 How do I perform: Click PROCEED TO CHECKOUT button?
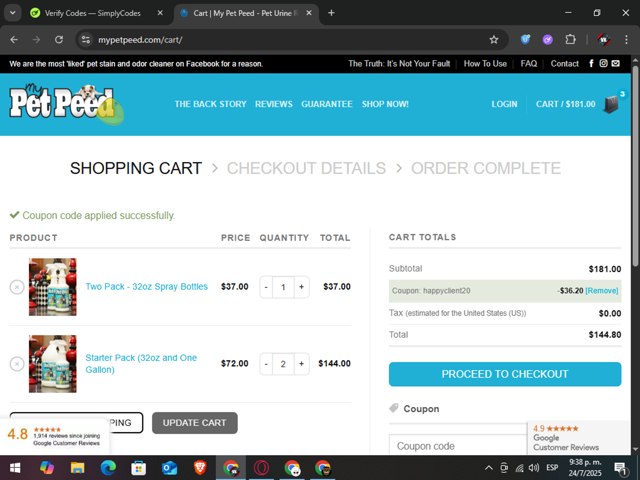[505, 374]
